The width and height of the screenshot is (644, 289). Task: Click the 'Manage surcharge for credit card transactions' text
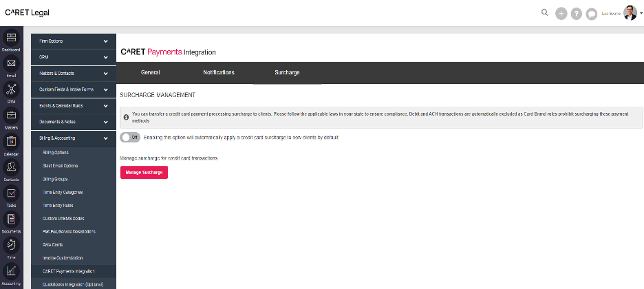pyautogui.click(x=169, y=158)
